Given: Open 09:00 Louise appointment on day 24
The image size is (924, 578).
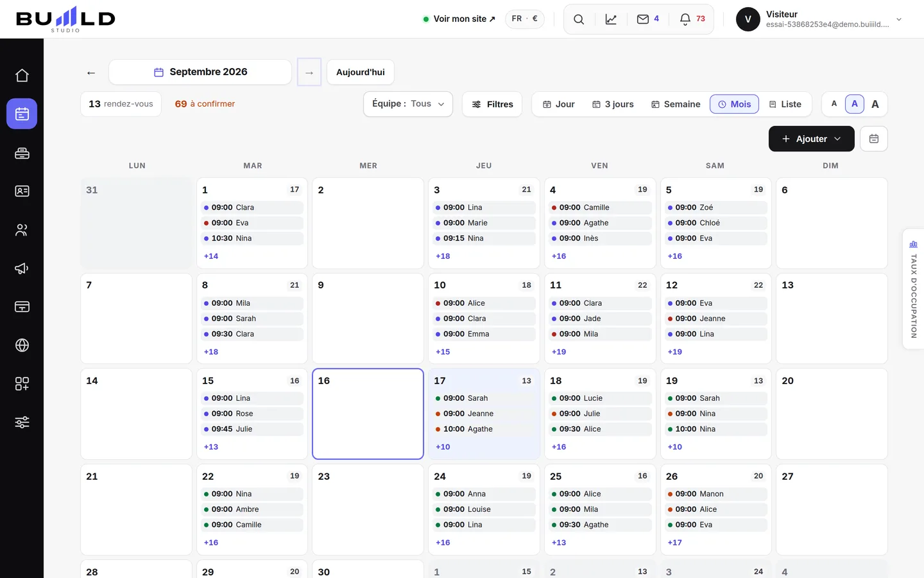Looking at the screenshot, I should pyautogui.click(x=484, y=509).
